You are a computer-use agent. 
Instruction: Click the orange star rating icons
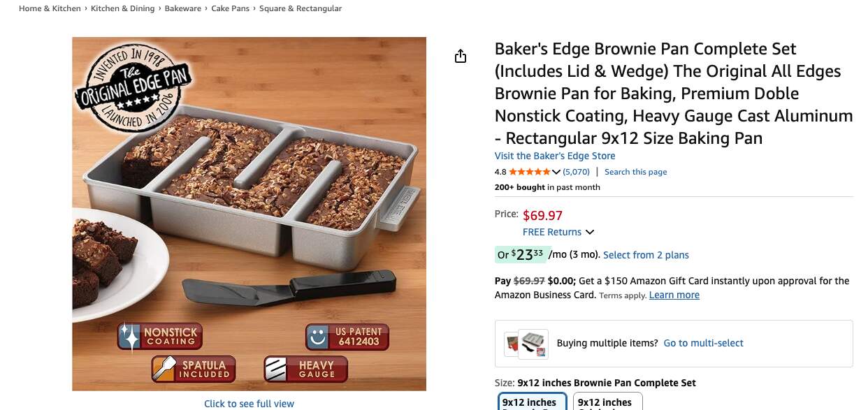[x=529, y=172]
